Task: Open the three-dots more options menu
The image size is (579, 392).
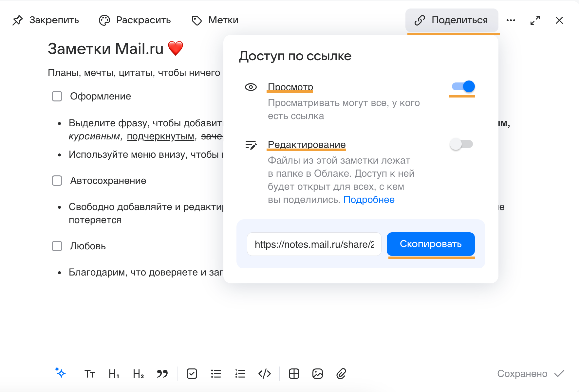Action: [511, 20]
